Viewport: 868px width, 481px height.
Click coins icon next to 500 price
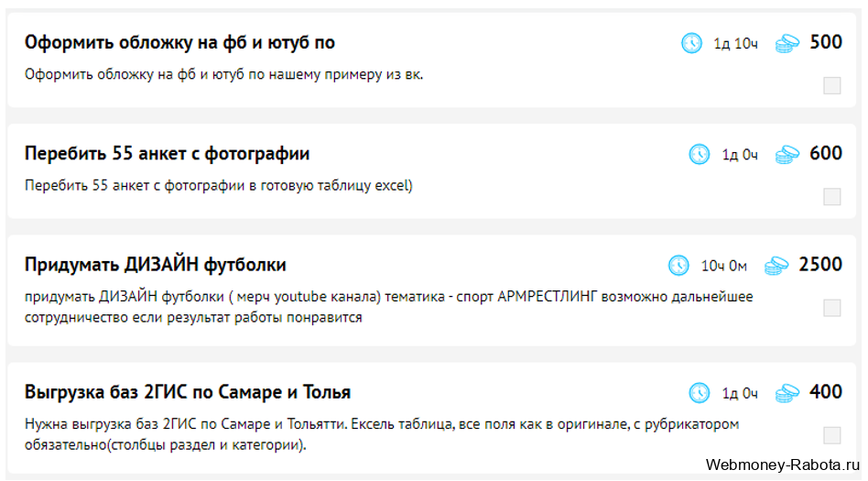(787, 43)
